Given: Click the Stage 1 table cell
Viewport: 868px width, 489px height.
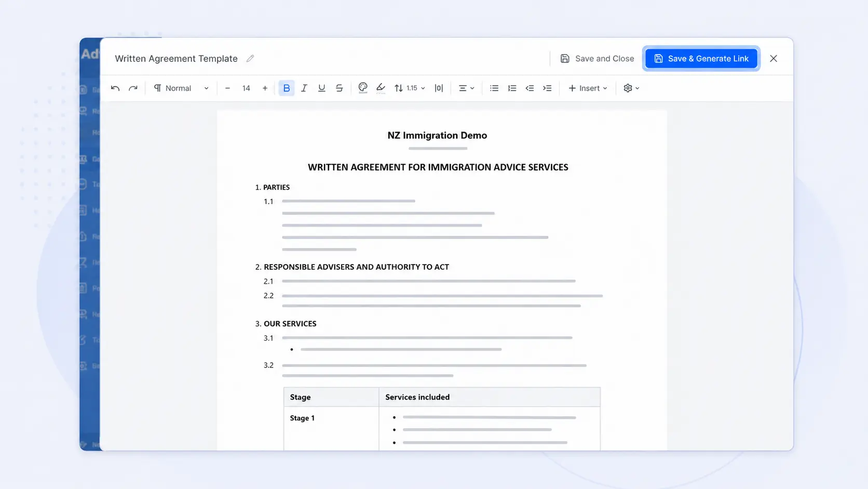Looking at the screenshot, I should click(331, 428).
